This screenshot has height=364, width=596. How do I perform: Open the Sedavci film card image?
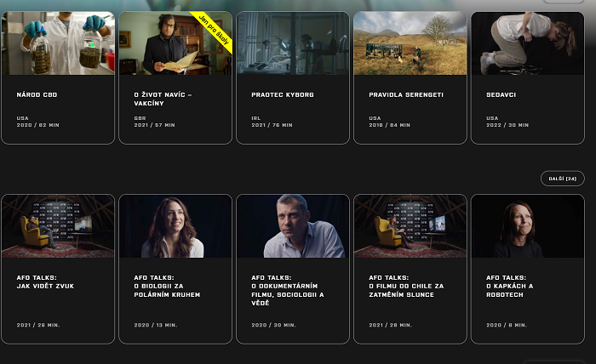528,43
